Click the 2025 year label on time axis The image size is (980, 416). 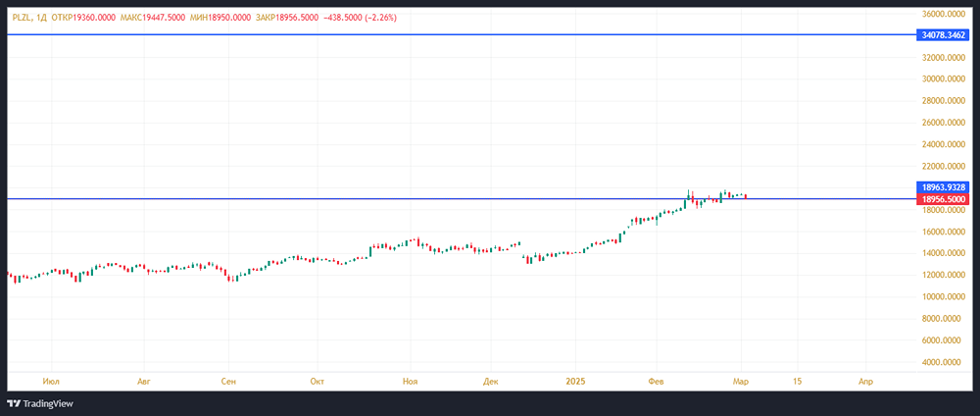(x=574, y=381)
